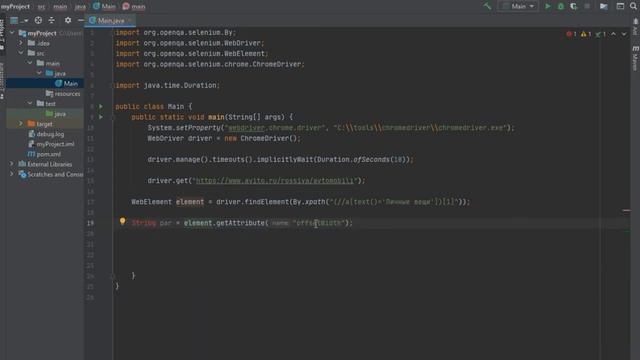The width and height of the screenshot is (640, 360).
Task: Start debugging with the green bug icon
Action: 561,6
